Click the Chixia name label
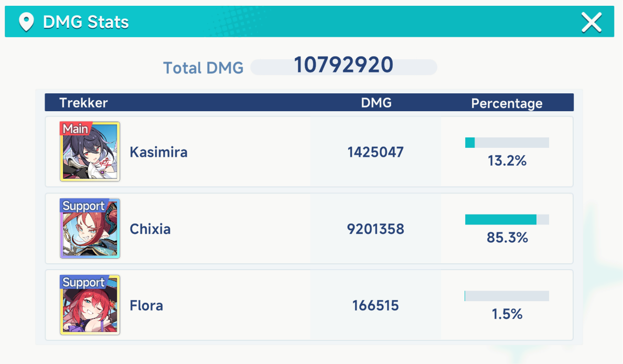This screenshot has height=364, width=623. pyautogui.click(x=150, y=229)
